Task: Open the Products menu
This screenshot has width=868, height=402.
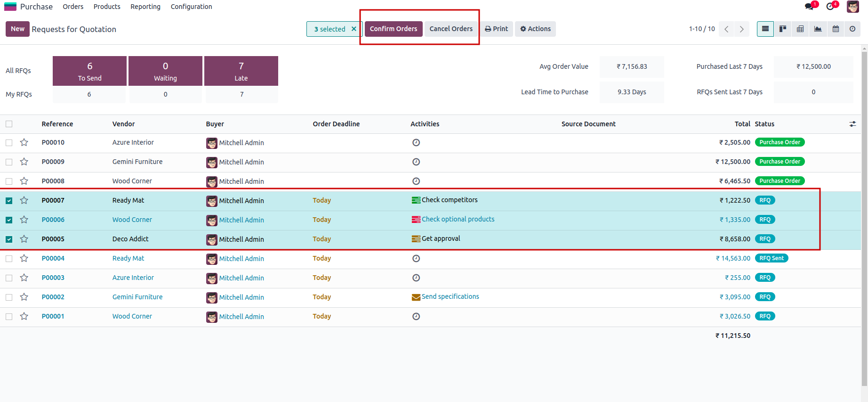Action: pyautogui.click(x=107, y=7)
